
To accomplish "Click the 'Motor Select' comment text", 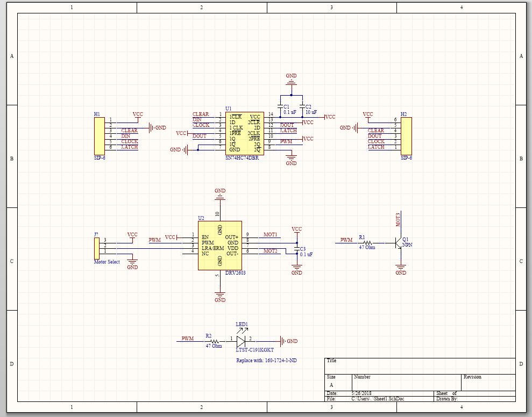I will tap(107, 262).
